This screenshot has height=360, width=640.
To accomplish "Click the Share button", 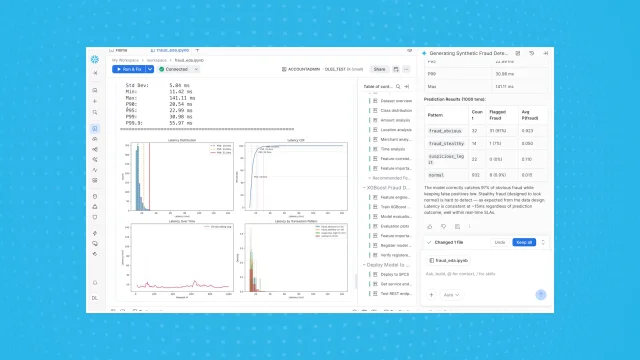I will click(379, 69).
